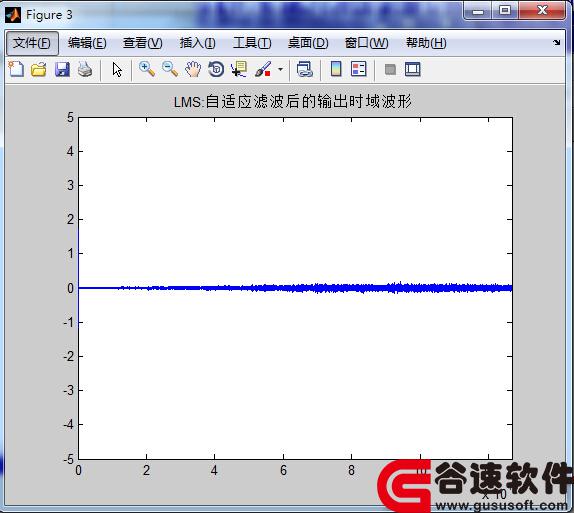Insert a Colorbar via the toolbar icon

tap(336, 69)
